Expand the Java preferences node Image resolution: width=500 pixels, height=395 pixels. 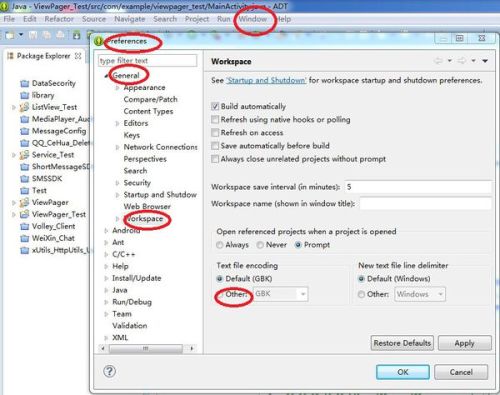106,290
